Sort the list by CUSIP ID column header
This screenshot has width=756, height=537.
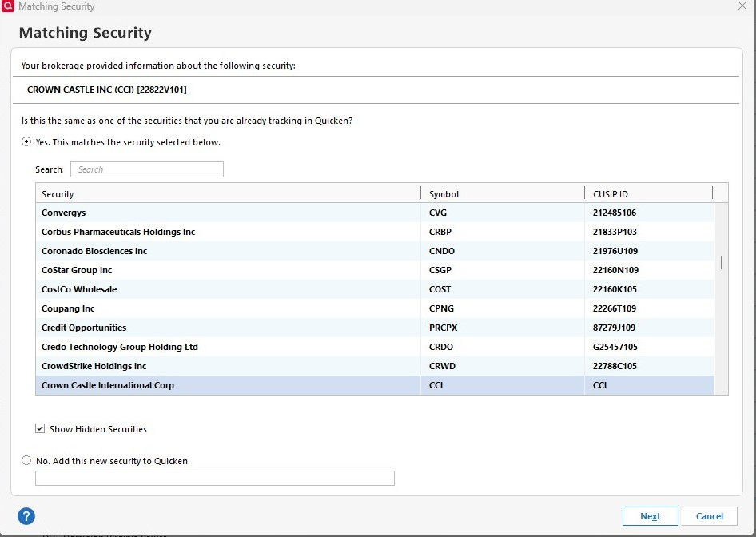pos(647,194)
